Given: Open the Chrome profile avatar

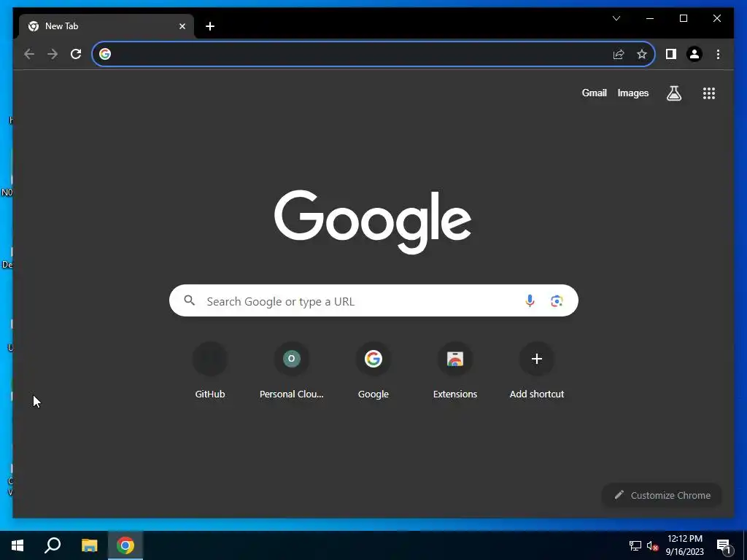Looking at the screenshot, I should pyautogui.click(x=694, y=54).
